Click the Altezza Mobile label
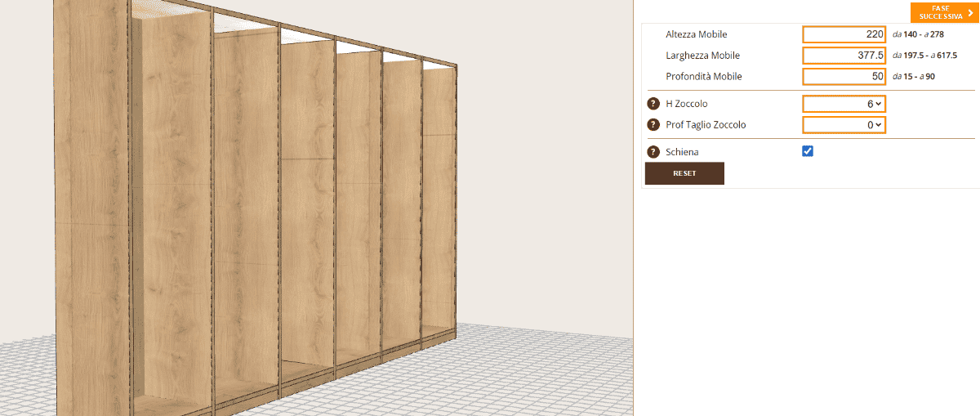980x416 pixels. pyautogui.click(x=697, y=34)
